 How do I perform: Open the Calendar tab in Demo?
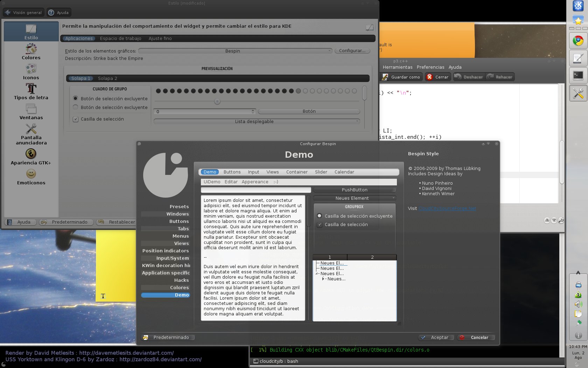pos(344,172)
